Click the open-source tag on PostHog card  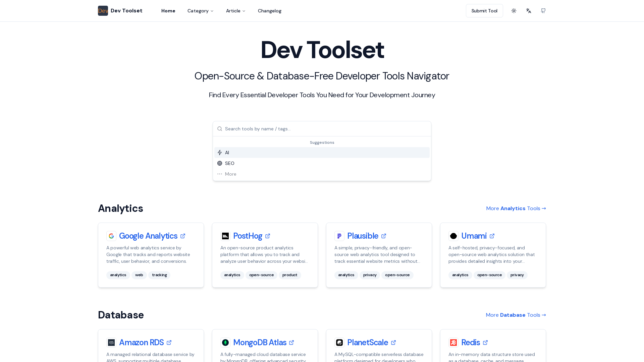coord(261,275)
